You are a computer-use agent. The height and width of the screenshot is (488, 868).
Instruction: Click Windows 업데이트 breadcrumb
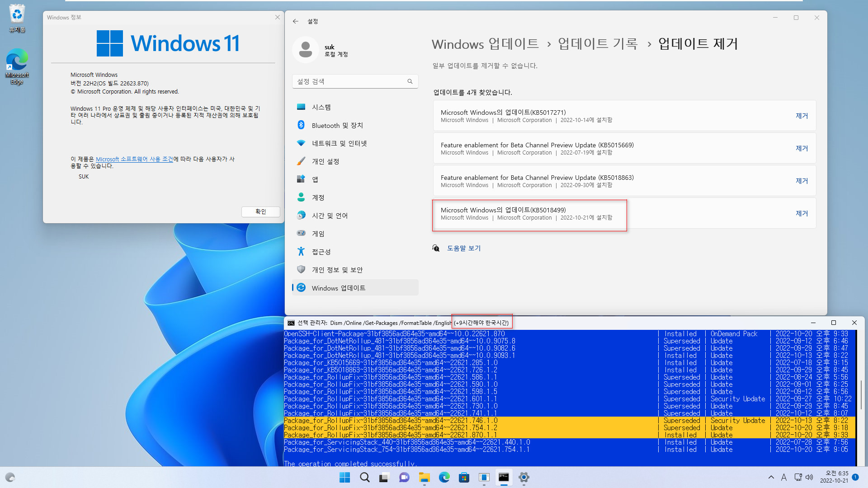click(x=485, y=44)
